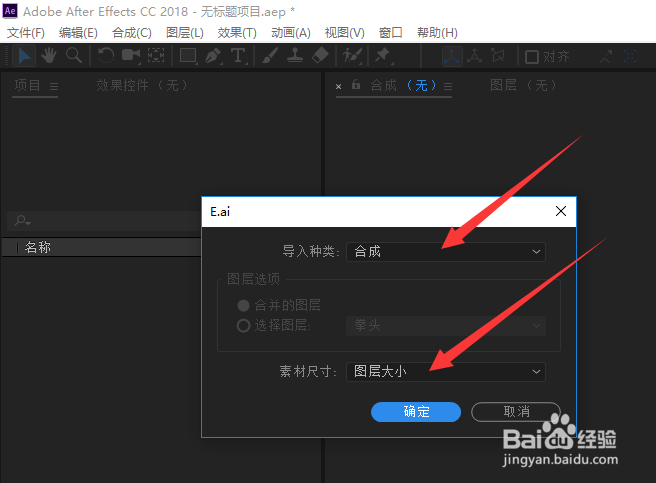Toggle the snap collapse icon beside 对齐

[x=605, y=57]
